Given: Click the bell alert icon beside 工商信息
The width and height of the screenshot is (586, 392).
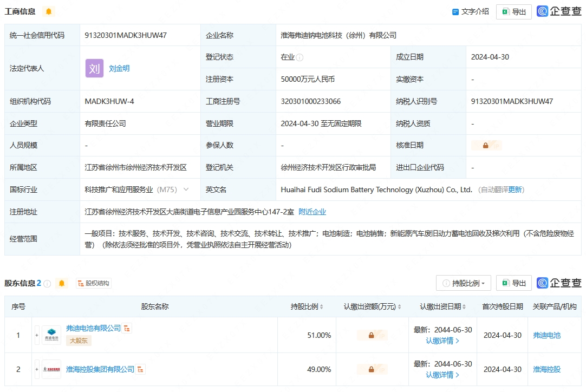Looking at the screenshot, I should pos(49,11).
